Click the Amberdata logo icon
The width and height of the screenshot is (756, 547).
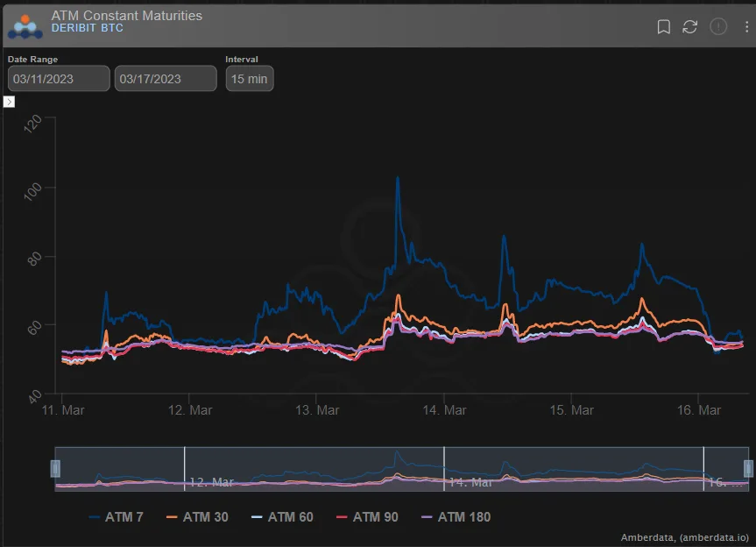tap(25, 26)
